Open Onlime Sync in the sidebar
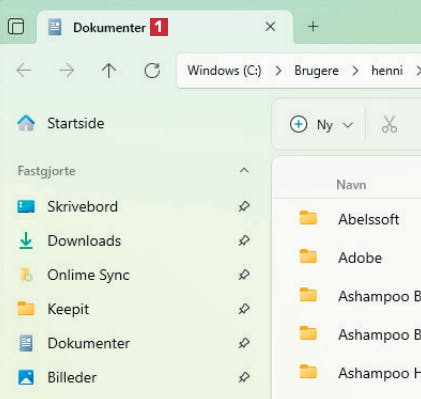 point(88,275)
